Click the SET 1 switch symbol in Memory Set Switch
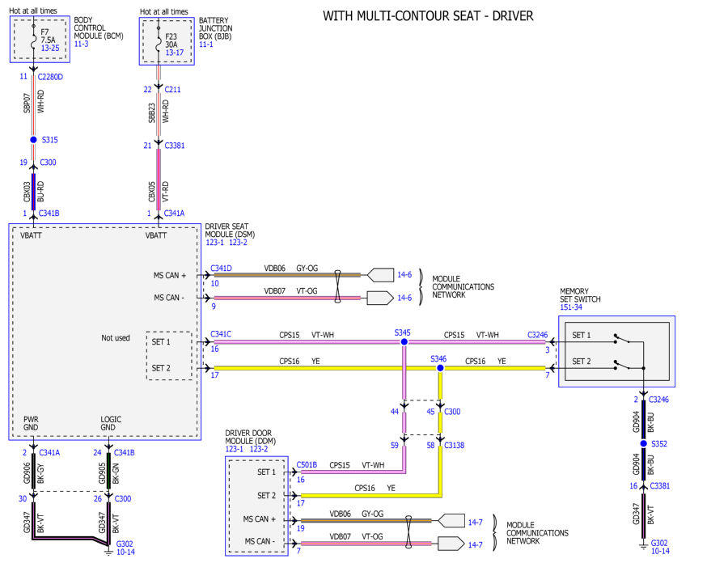728x563 pixels. coord(622,338)
